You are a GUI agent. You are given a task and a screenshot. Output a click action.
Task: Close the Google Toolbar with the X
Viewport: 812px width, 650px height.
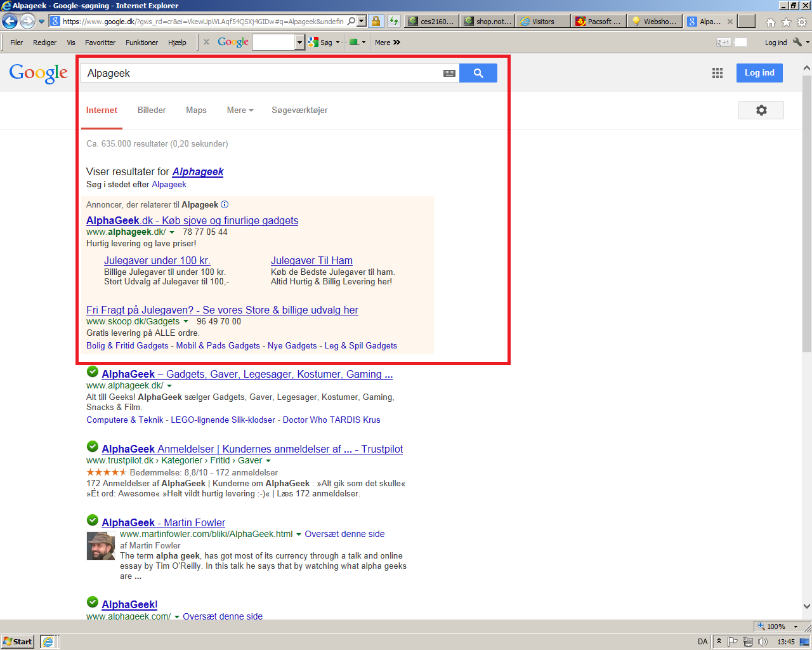[x=206, y=43]
